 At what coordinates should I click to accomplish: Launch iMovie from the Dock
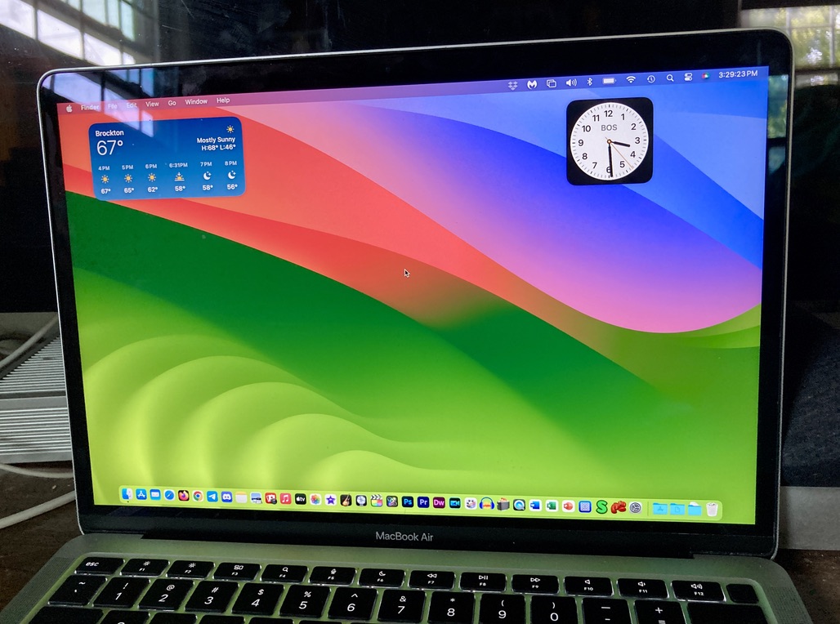coord(331,501)
